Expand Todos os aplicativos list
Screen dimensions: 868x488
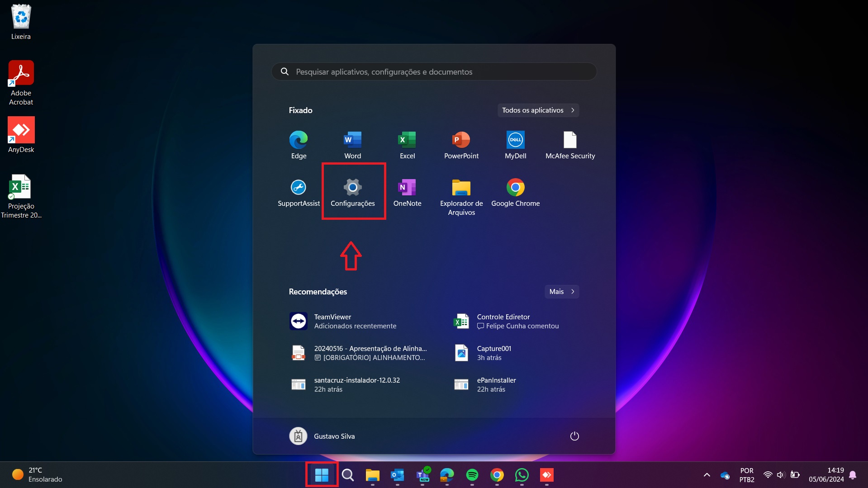pyautogui.click(x=538, y=110)
